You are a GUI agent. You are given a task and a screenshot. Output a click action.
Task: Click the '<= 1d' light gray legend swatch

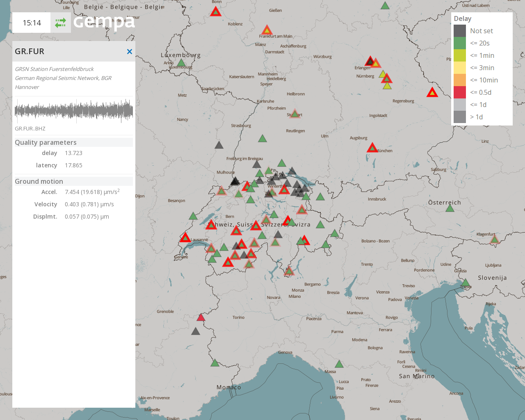click(460, 105)
